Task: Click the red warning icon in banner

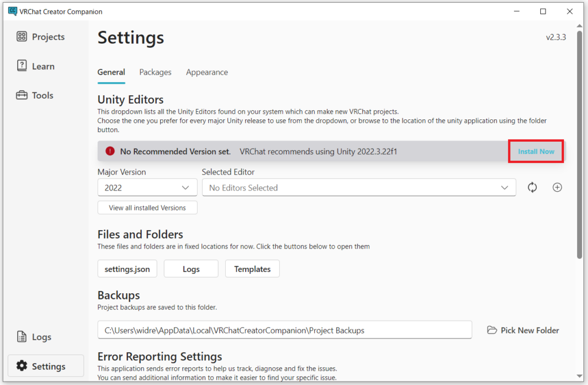Action: (x=110, y=151)
